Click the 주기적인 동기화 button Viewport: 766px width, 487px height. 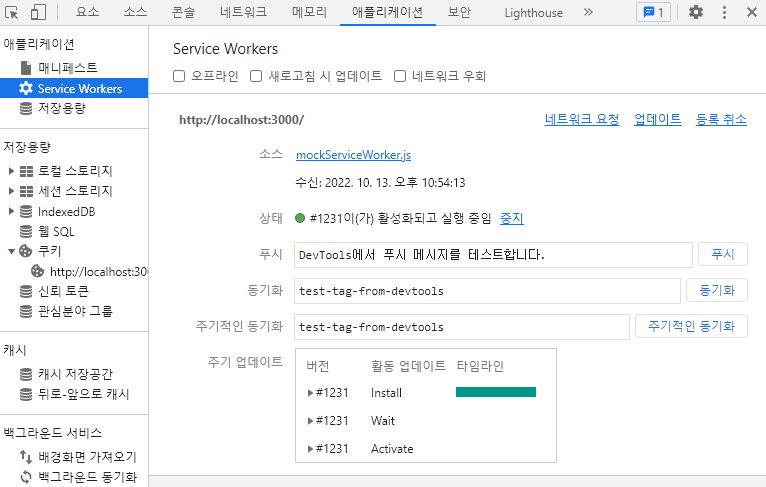tap(691, 326)
